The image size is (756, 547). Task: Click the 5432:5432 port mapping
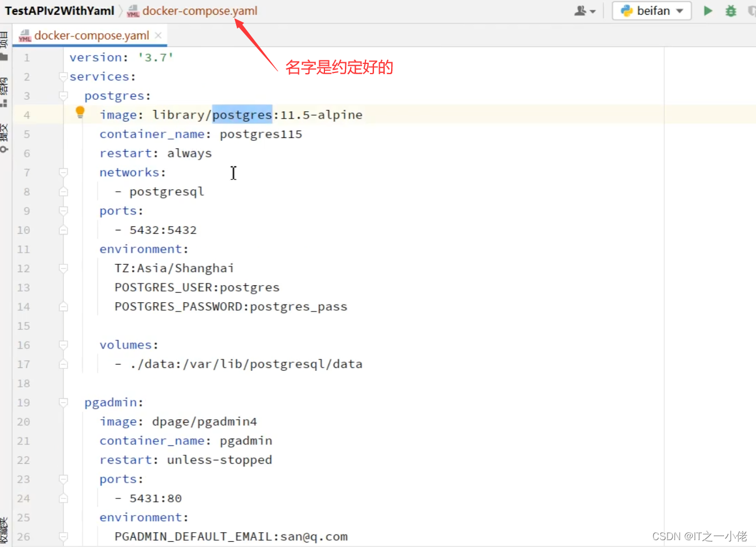(x=163, y=230)
